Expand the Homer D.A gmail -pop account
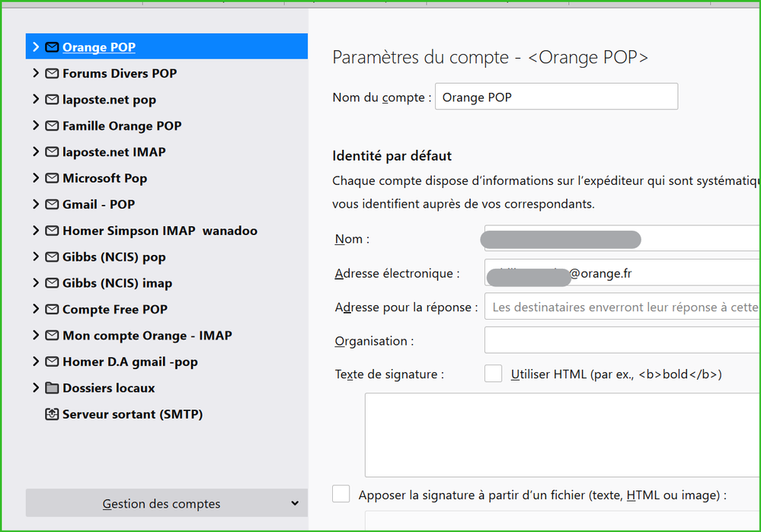 point(36,361)
